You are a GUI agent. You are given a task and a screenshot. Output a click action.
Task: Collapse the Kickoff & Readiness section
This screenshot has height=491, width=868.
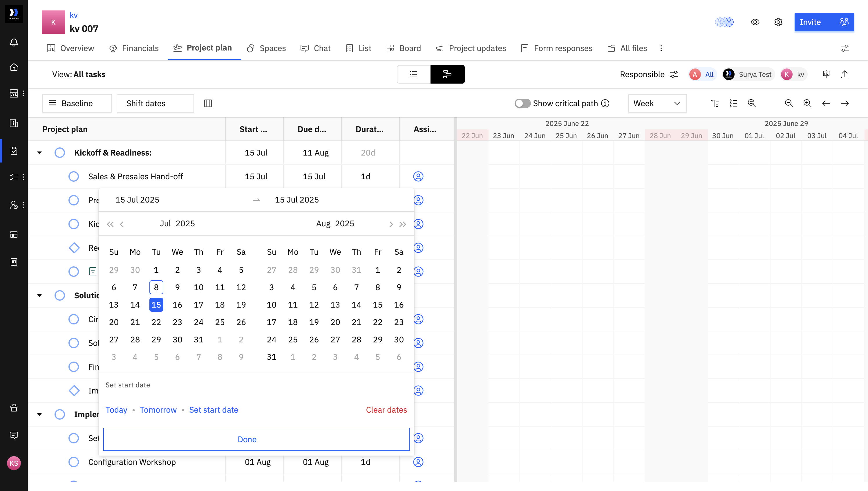39,153
